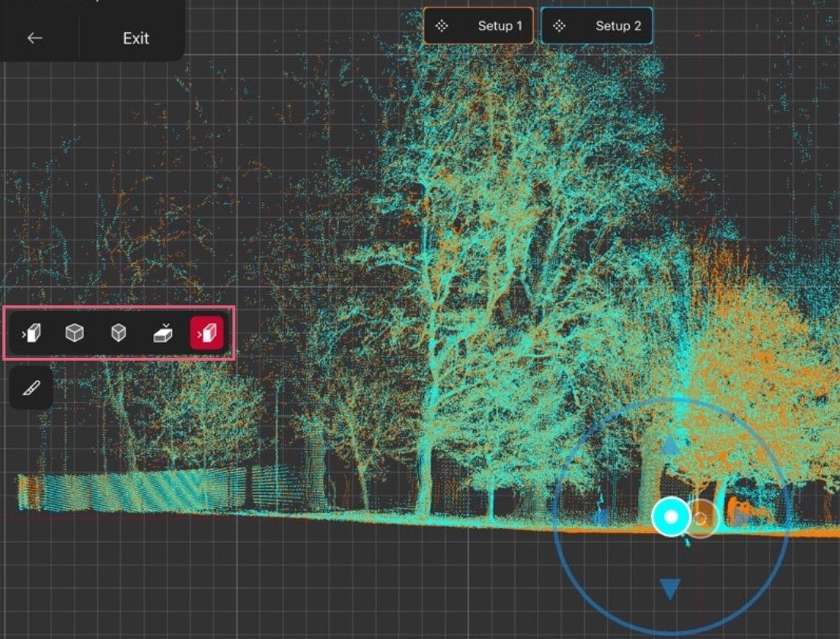Select the Setup 1 tab
This screenshot has height=639, width=840.
478,26
